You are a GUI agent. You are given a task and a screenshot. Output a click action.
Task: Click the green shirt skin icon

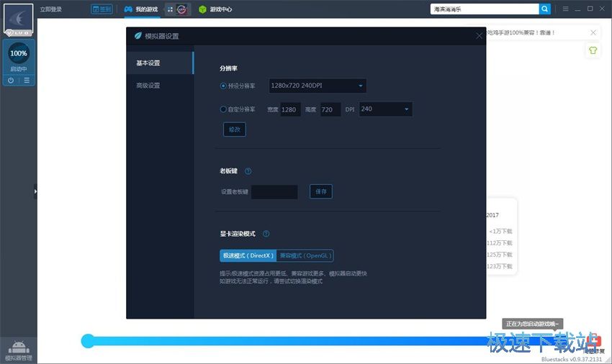(593, 50)
